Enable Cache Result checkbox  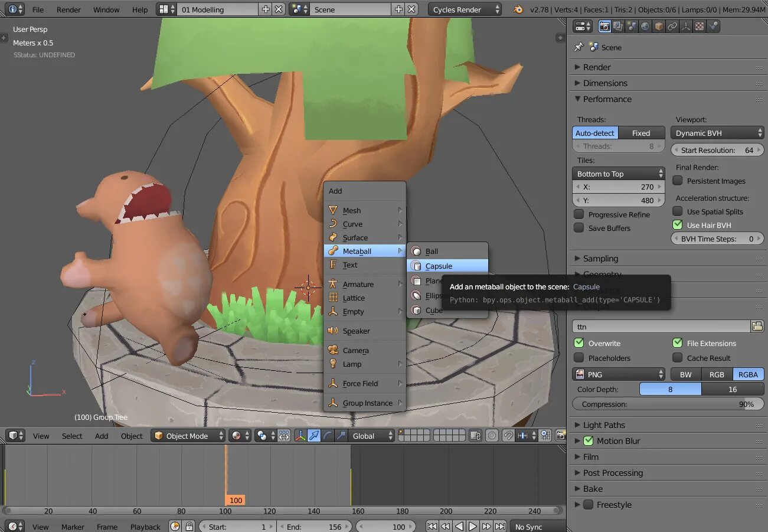(678, 358)
